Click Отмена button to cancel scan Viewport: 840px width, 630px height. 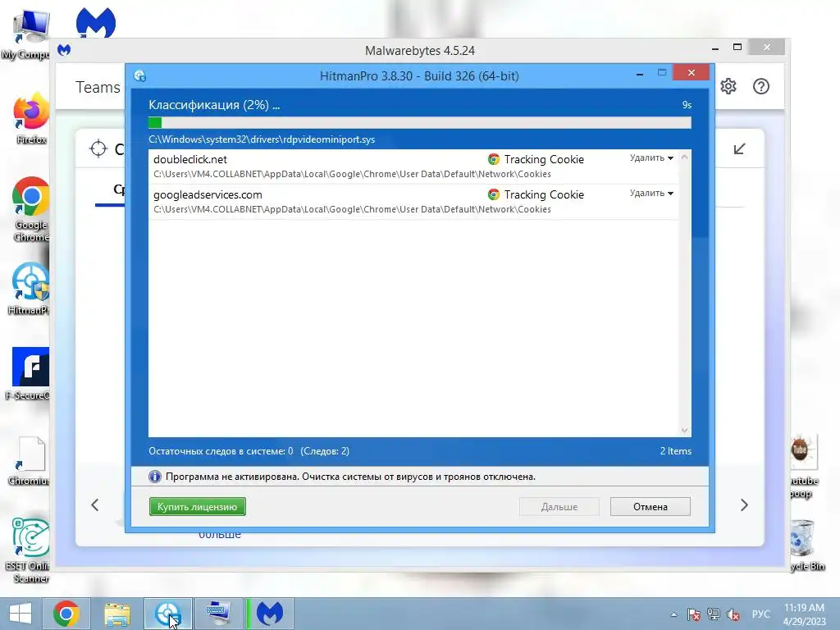coord(650,507)
